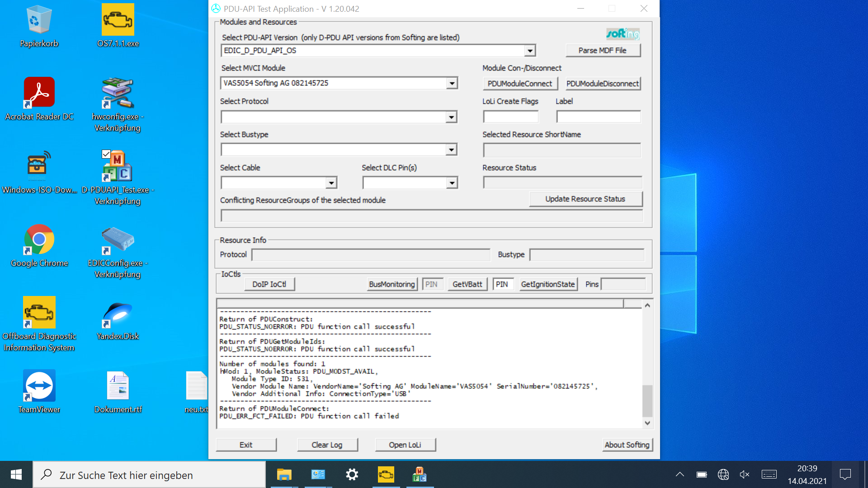Image resolution: width=868 pixels, height=488 pixels.
Task: Expand Select MVCI Module dropdown
Action: pos(452,83)
